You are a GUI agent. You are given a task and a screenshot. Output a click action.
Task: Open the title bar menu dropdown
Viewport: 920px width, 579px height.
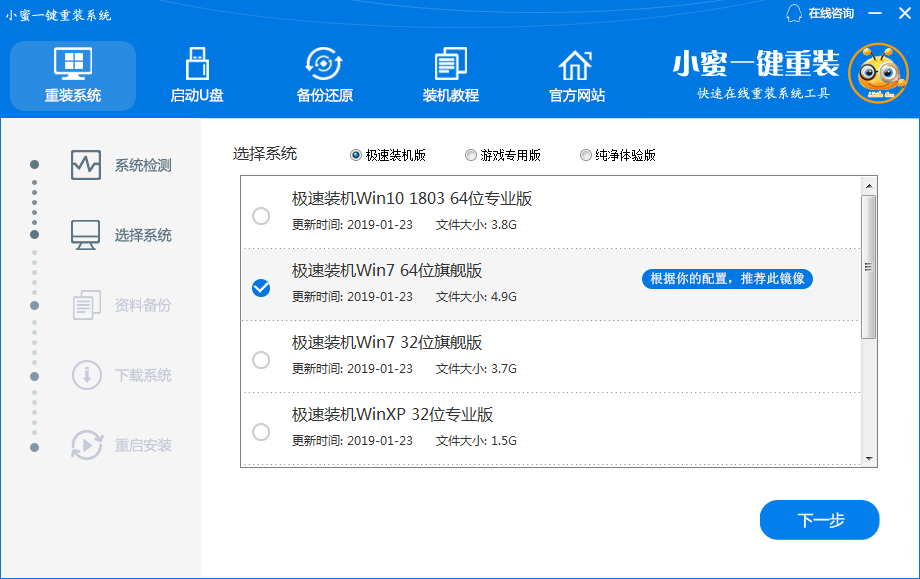(874, 14)
